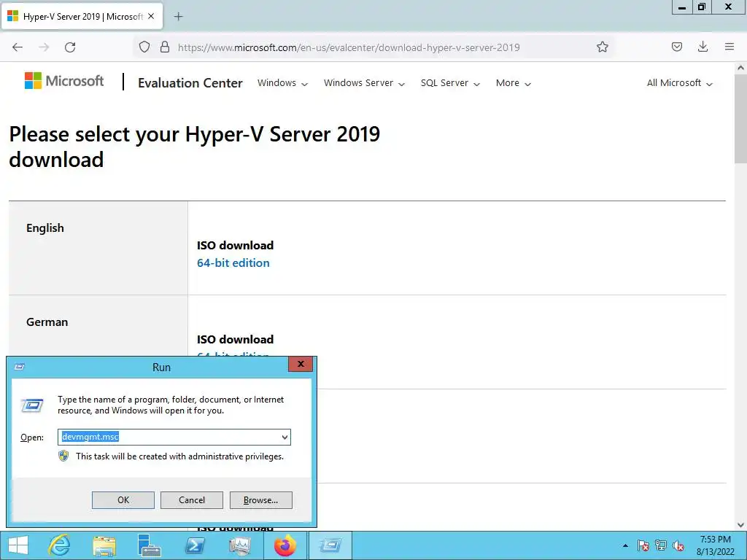Open the Firefox hamburger application menu
747x560 pixels.
729,47
